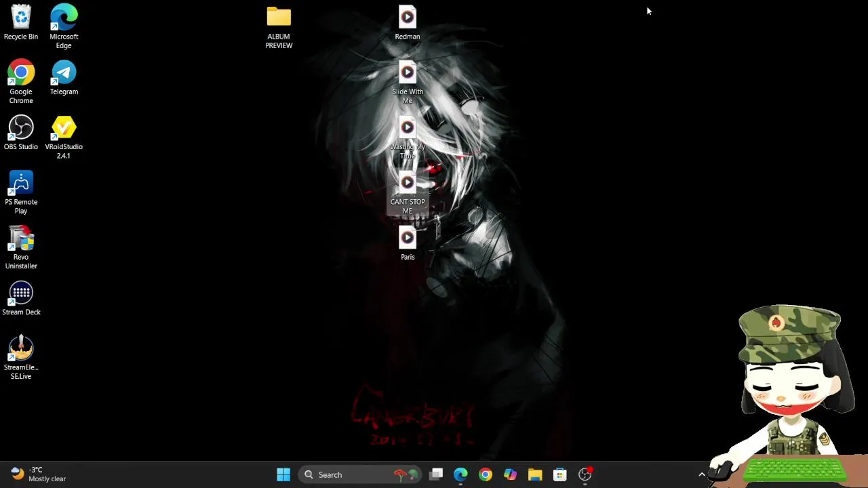Switch to OBS Studio in the taskbar

coord(585,474)
